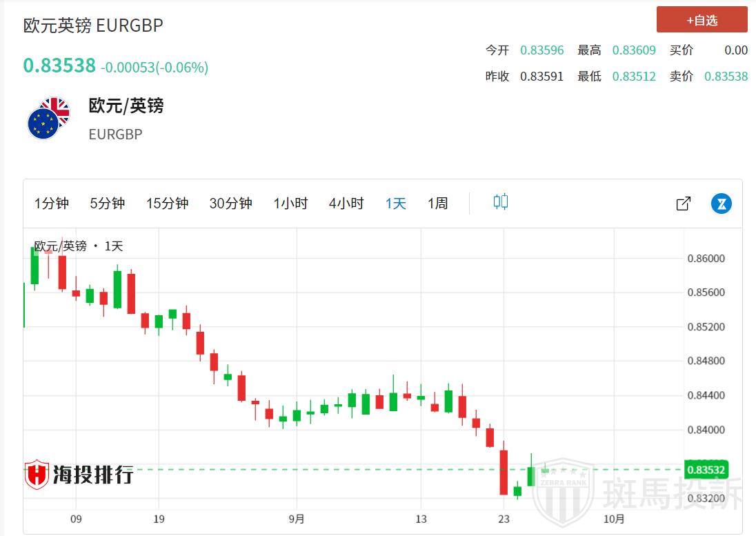Change chart to 1周 interval

(437, 204)
